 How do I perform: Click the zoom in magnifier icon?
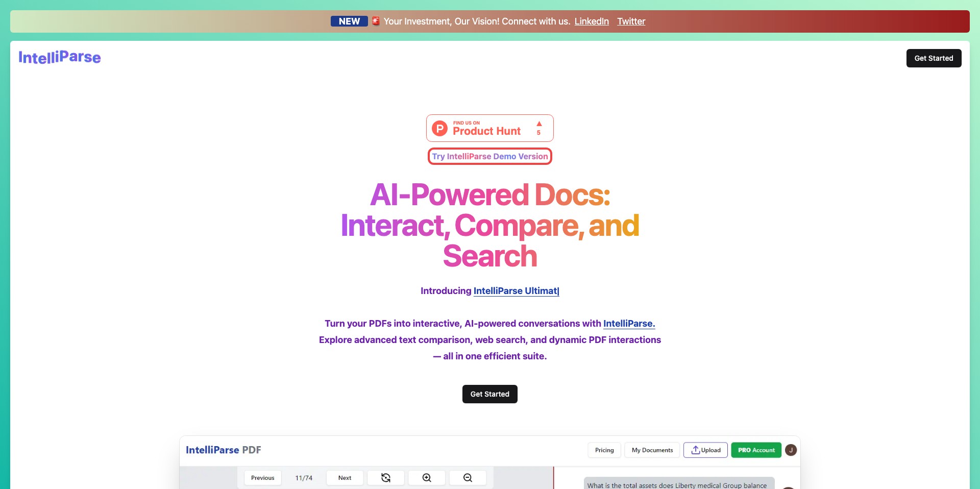pos(427,478)
